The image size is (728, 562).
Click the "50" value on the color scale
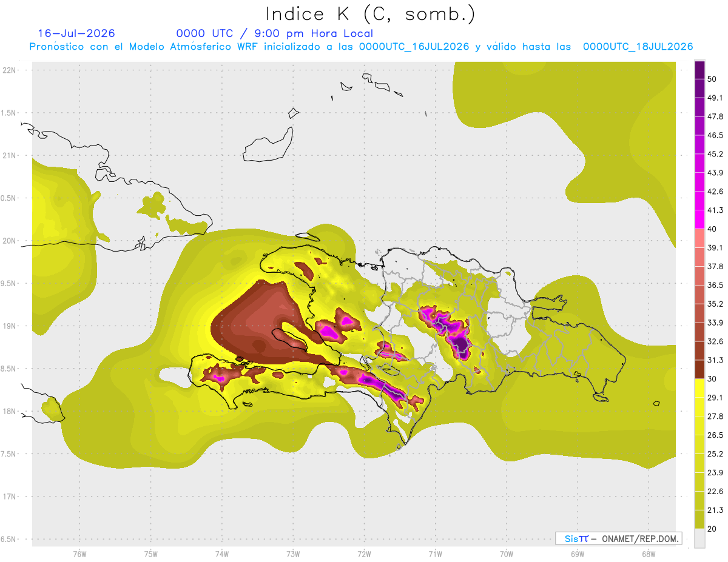[x=713, y=79]
